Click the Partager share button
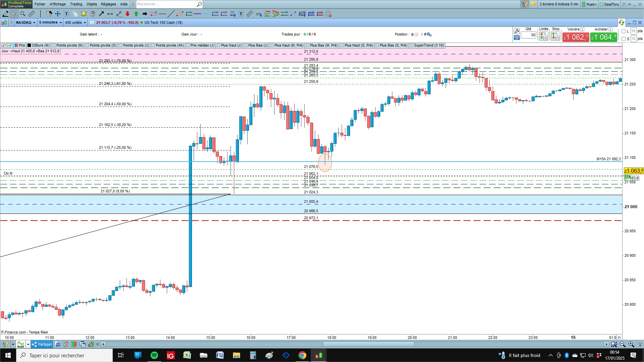 42,344
